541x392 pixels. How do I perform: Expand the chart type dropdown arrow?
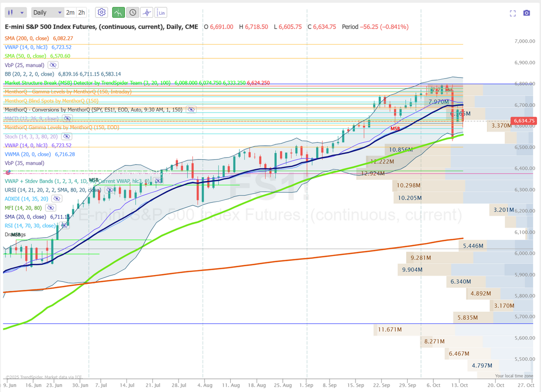click(23, 12)
